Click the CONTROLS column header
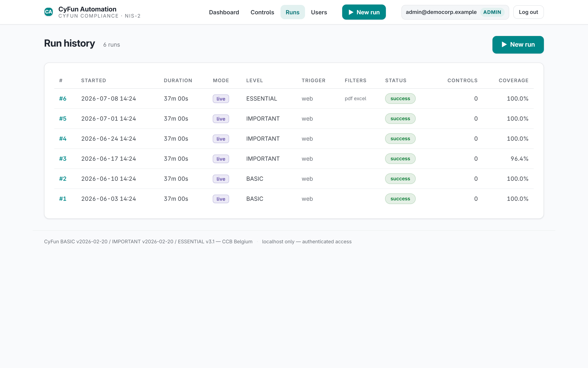This screenshot has width=588, height=368. coord(462,81)
